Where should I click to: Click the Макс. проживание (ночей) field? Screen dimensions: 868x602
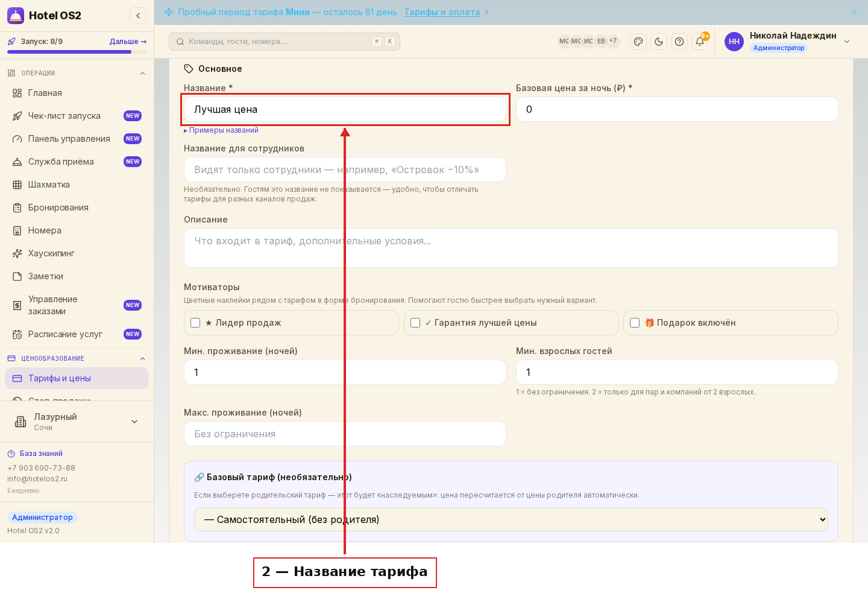point(345,434)
